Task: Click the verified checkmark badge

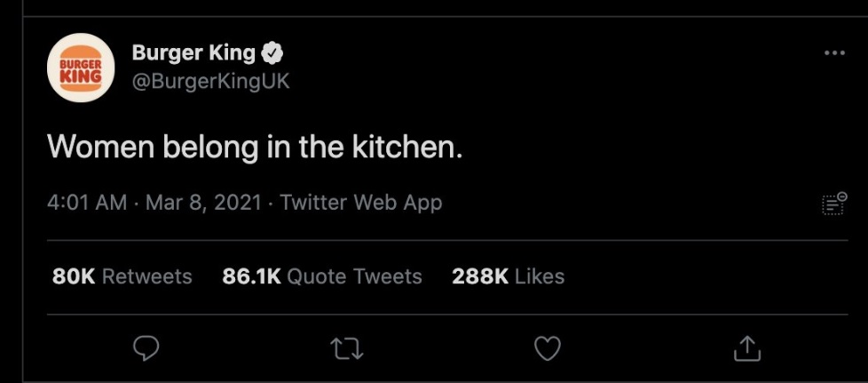Action: tap(272, 52)
